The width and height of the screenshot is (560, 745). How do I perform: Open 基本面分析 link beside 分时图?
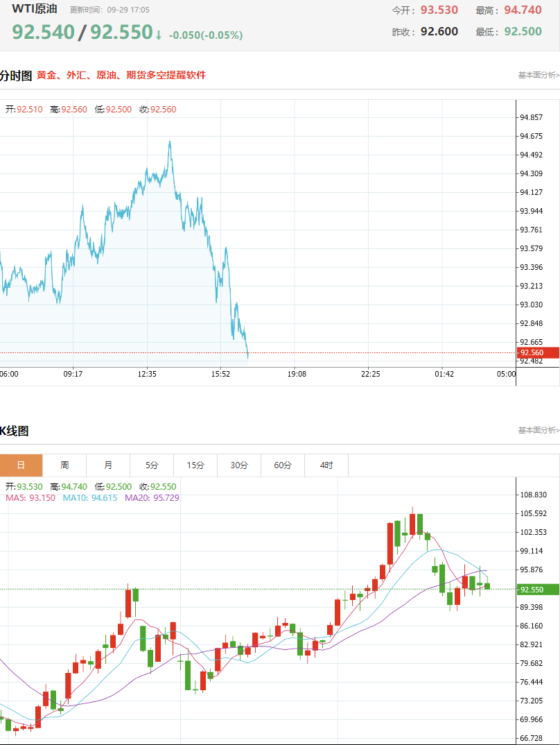point(539,75)
